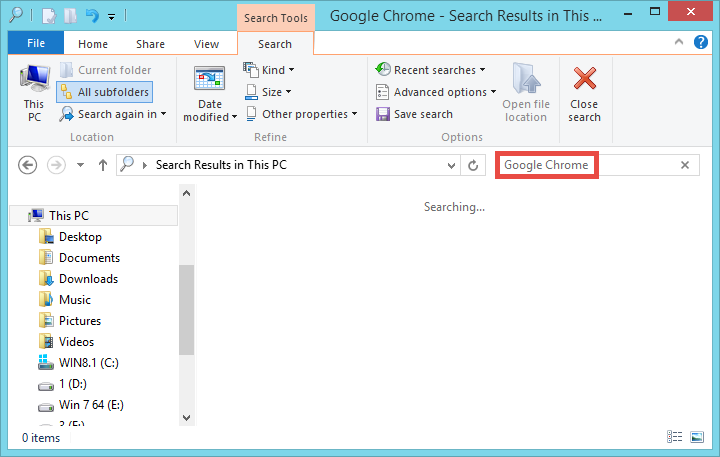Open Customize Quick Access Toolbar dropdown

point(112,17)
